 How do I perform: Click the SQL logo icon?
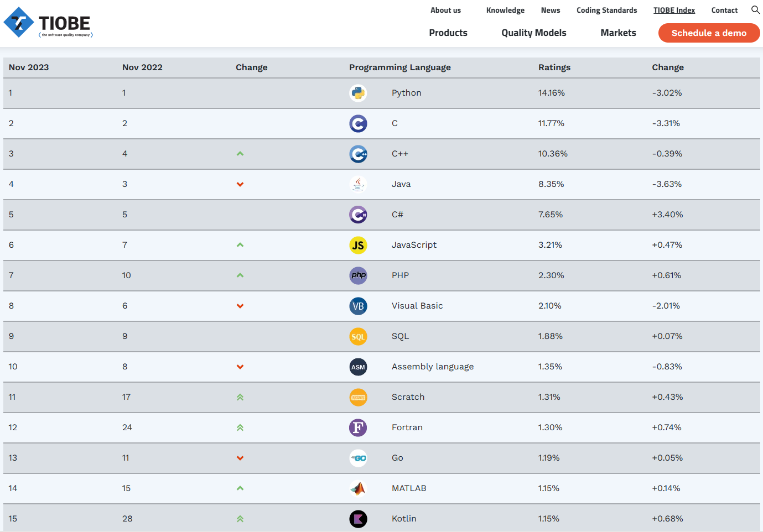pyautogui.click(x=358, y=336)
